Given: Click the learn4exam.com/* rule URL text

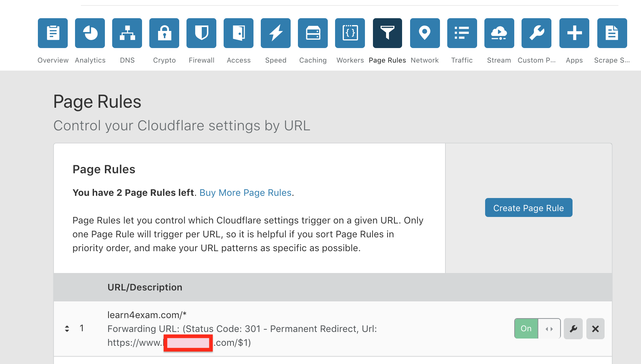Looking at the screenshot, I should tap(147, 315).
